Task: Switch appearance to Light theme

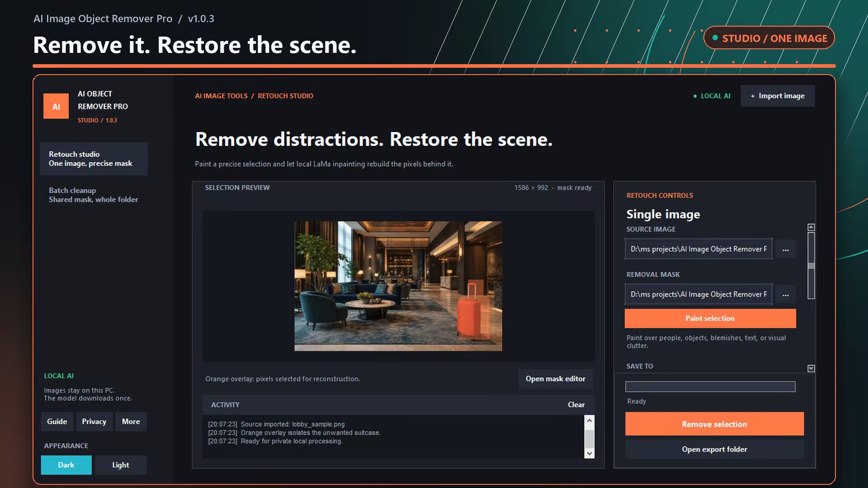Action: [x=121, y=465]
